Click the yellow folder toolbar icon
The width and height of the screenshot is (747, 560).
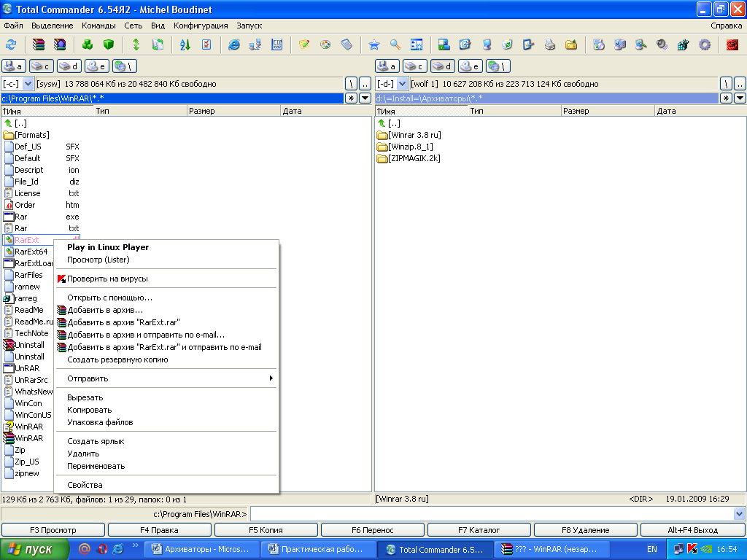point(570,44)
